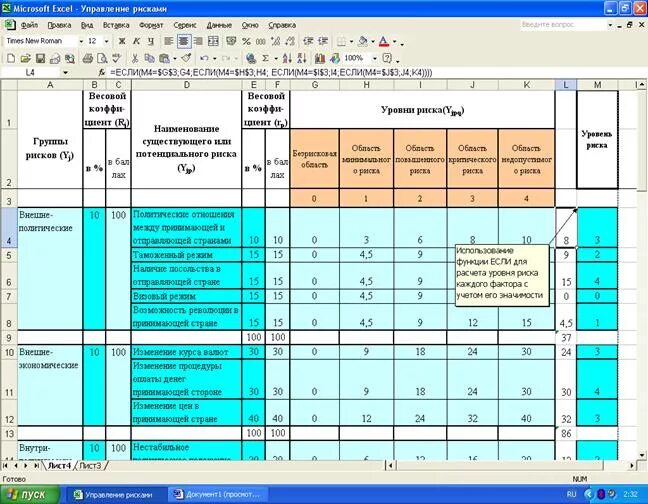This screenshot has width=648, height=504.
Task: Select sheet tab Лист4
Action: coord(59,466)
